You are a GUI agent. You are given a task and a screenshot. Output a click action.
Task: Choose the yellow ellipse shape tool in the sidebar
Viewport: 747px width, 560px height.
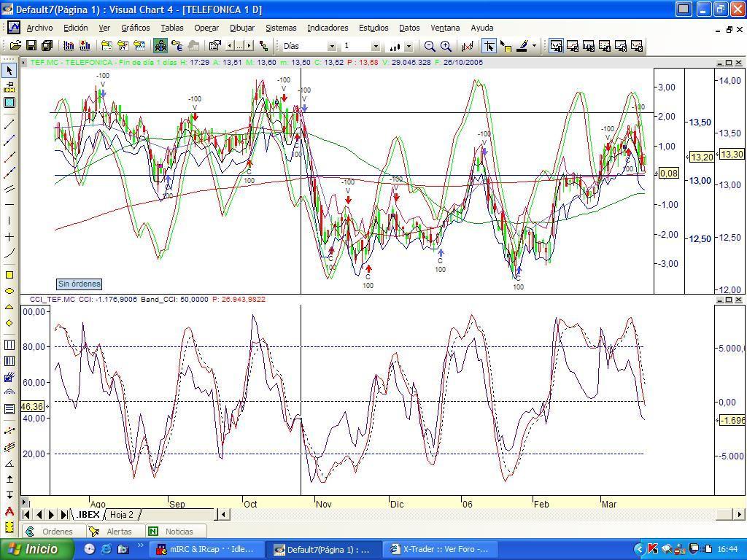(9, 291)
